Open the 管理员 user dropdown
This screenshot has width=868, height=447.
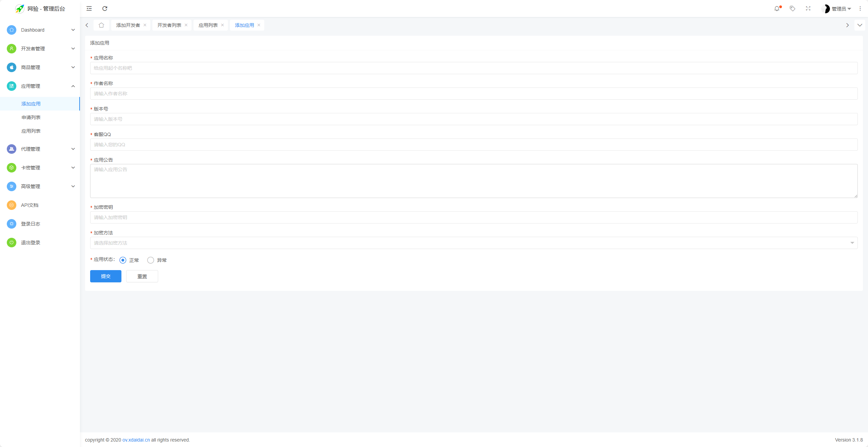841,9
